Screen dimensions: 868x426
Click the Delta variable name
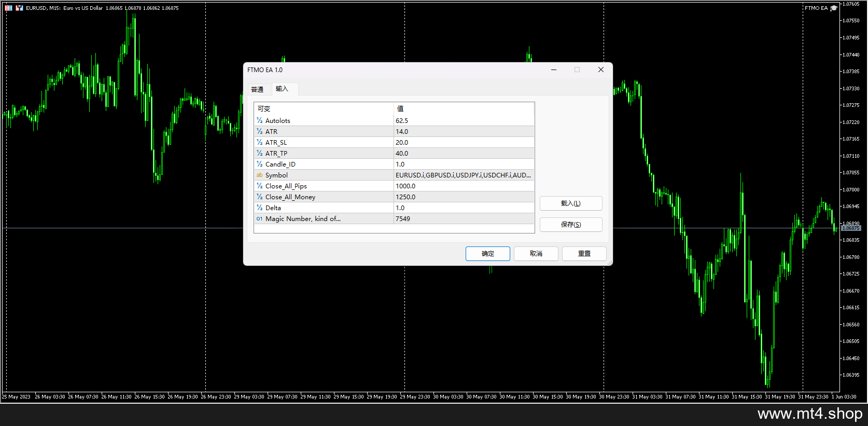pyautogui.click(x=273, y=208)
